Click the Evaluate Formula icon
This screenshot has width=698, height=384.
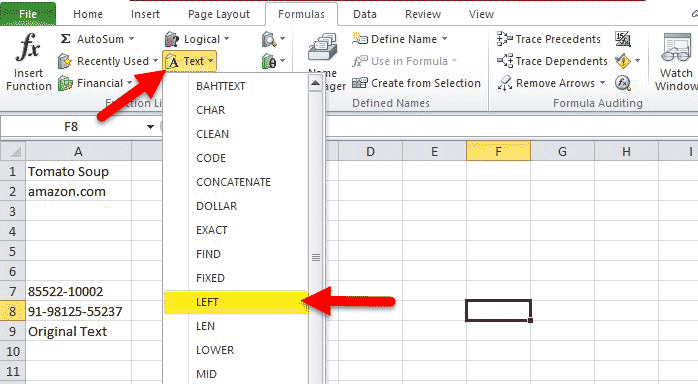pyautogui.click(x=623, y=83)
